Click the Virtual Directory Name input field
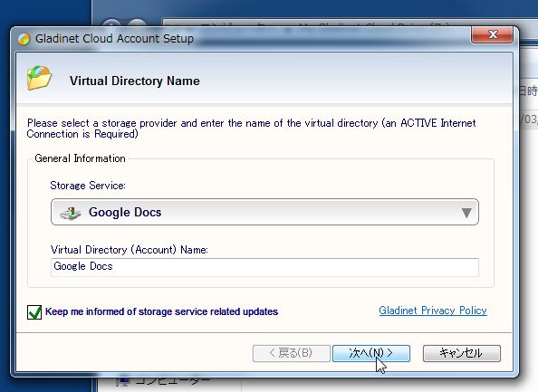This screenshot has width=538, height=392. [264, 267]
